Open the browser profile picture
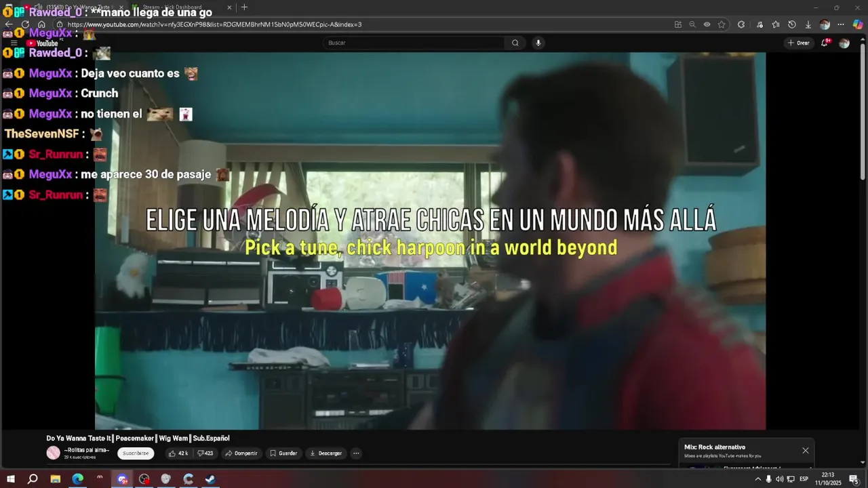The width and height of the screenshot is (868, 488). pos(825,24)
